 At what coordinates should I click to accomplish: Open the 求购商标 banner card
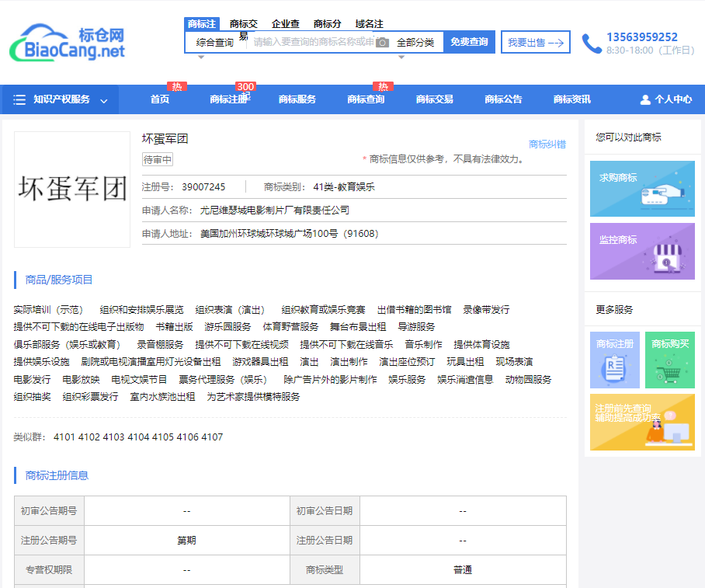point(642,189)
